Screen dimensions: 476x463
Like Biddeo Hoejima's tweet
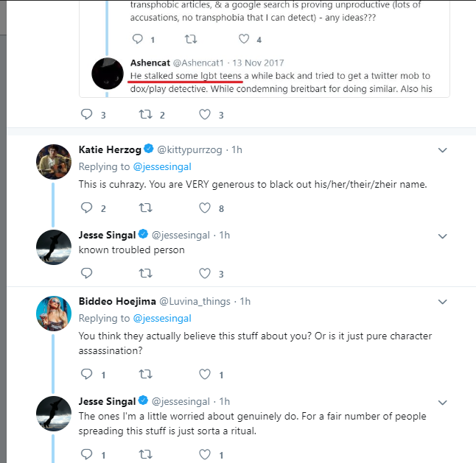(205, 374)
